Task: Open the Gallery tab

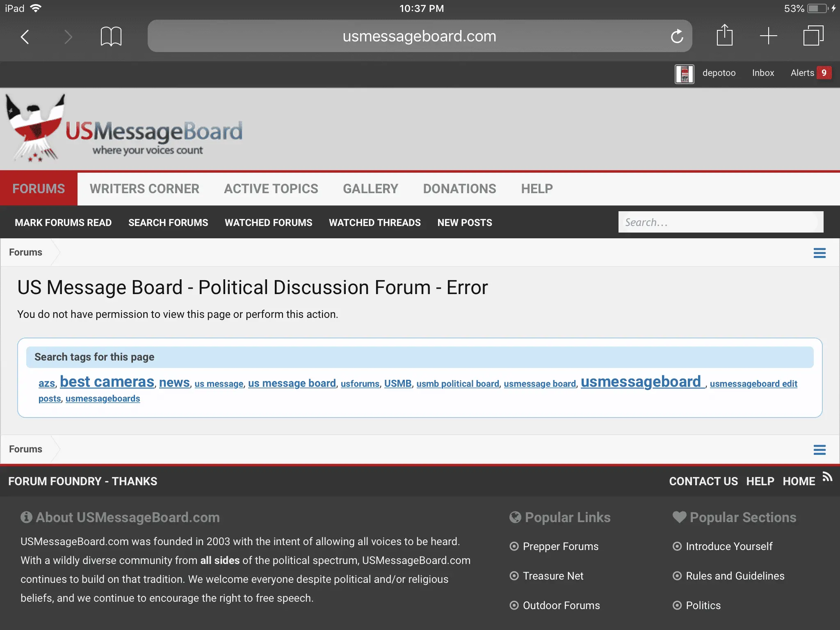Action: [371, 189]
